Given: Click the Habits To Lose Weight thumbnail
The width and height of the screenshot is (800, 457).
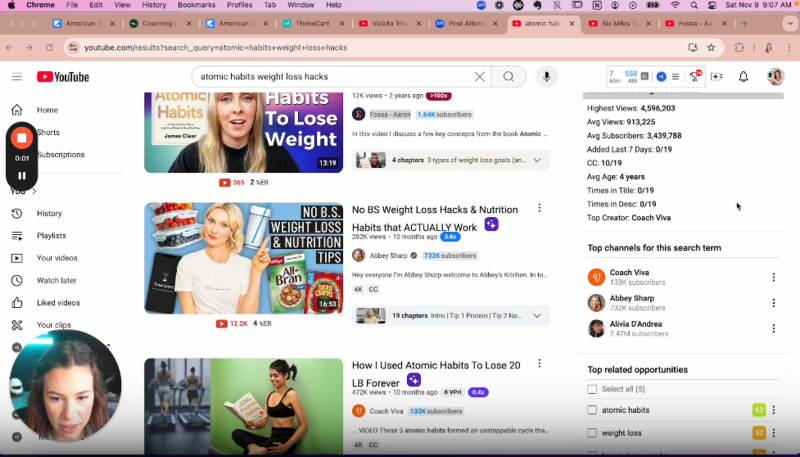Looking at the screenshot, I should point(243,133).
